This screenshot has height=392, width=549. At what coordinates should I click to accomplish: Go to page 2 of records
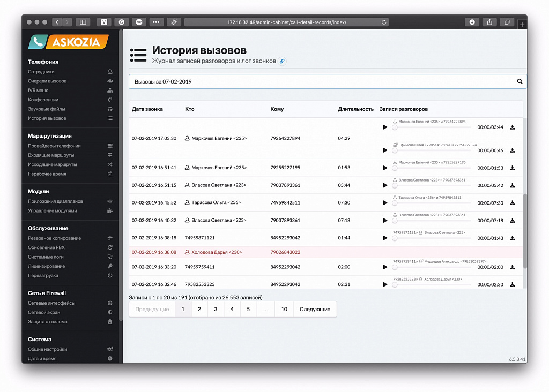(199, 309)
